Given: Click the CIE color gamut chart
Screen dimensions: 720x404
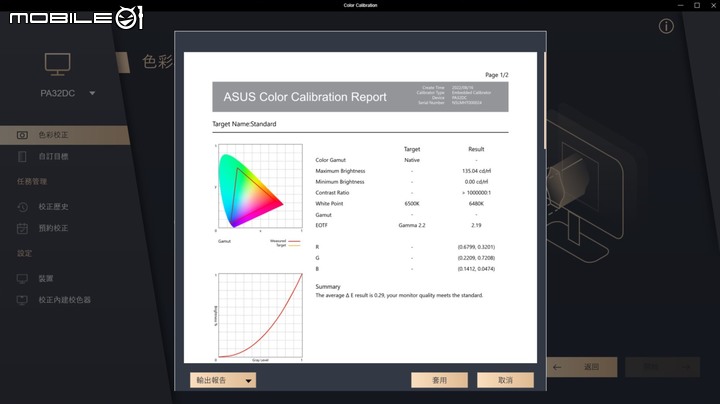Looking at the screenshot, I should click(x=260, y=186).
